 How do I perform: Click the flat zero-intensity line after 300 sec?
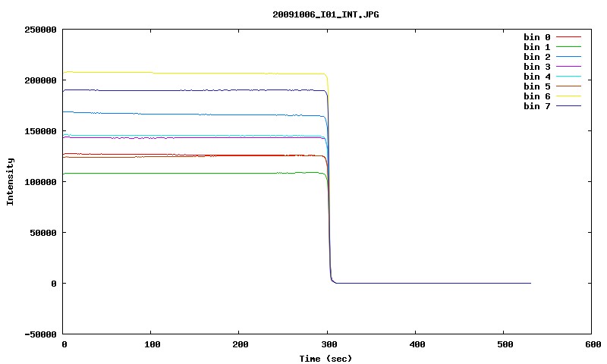pos(433,283)
